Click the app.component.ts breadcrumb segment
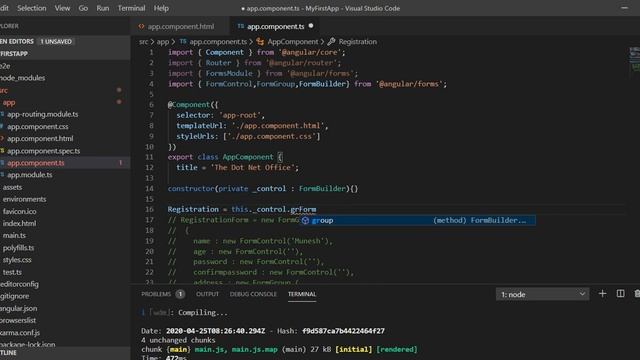The image size is (640, 360). (218, 42)
